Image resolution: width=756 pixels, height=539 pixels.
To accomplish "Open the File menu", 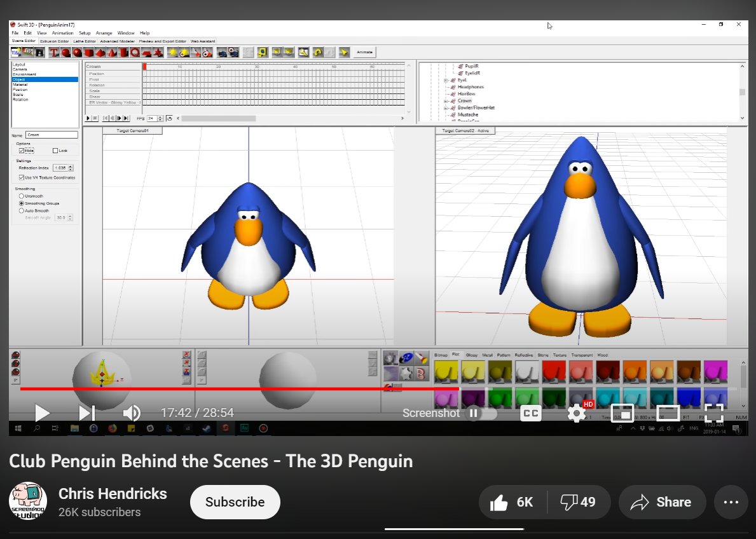I will point(15,33).
